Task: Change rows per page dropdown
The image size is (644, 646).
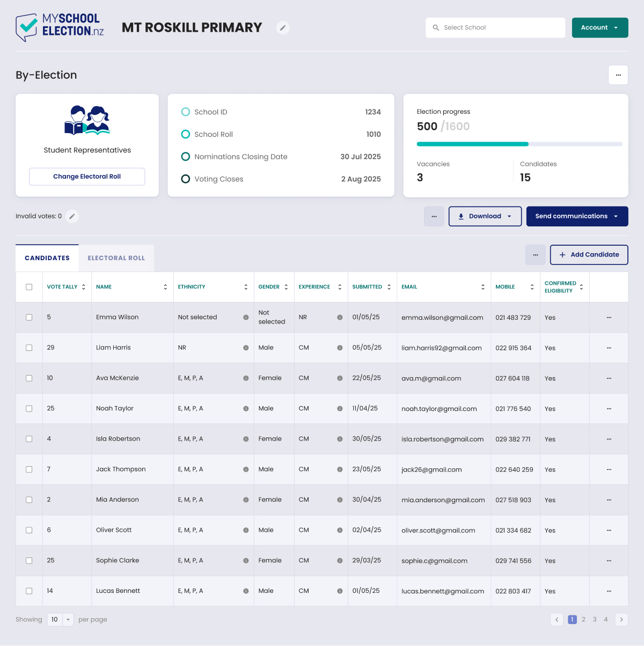Action: [60, 619]
